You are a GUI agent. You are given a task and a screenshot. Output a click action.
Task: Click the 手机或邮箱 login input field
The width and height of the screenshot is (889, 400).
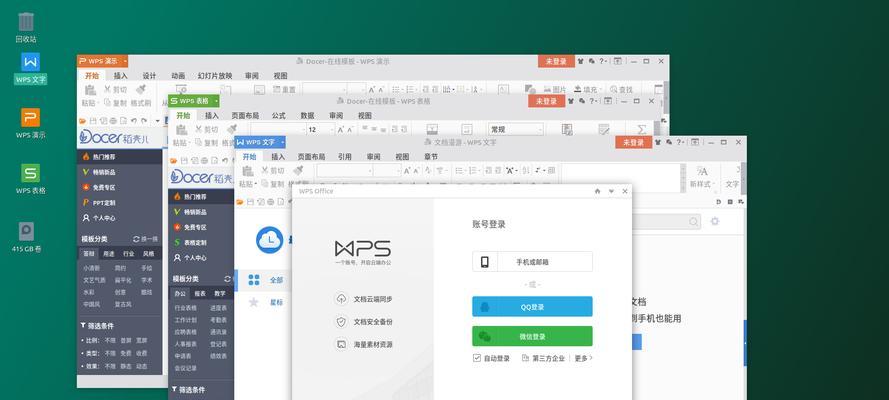532,262
